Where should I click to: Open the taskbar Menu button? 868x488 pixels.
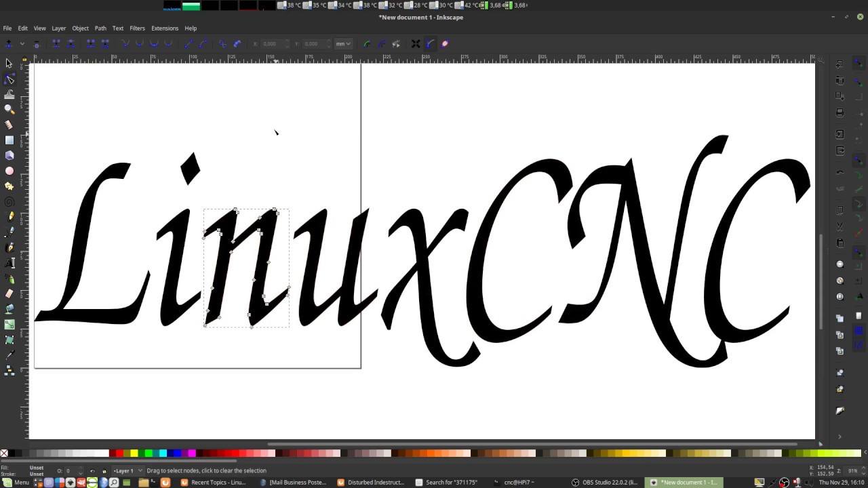click(15, 483)
